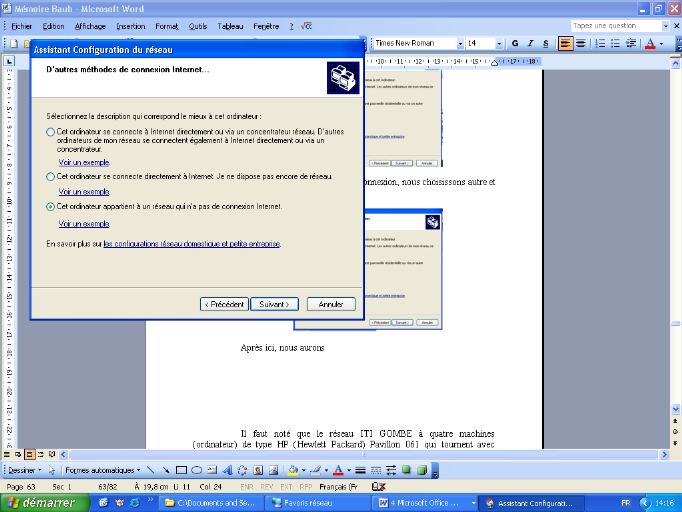Open 'Voir un exemple' link under first option
This screenshot has width=682, height=512.
[x=84, y=162]
